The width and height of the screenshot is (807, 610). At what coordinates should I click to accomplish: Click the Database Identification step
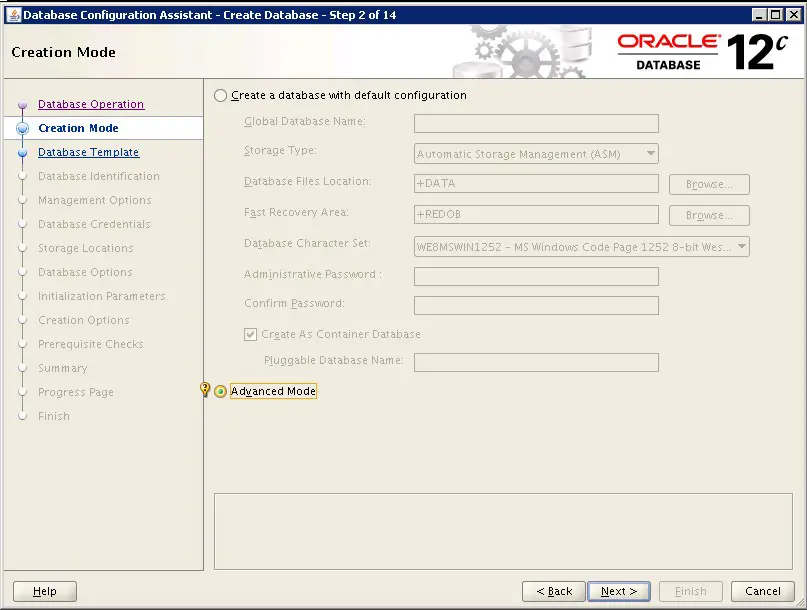[99, 176]
